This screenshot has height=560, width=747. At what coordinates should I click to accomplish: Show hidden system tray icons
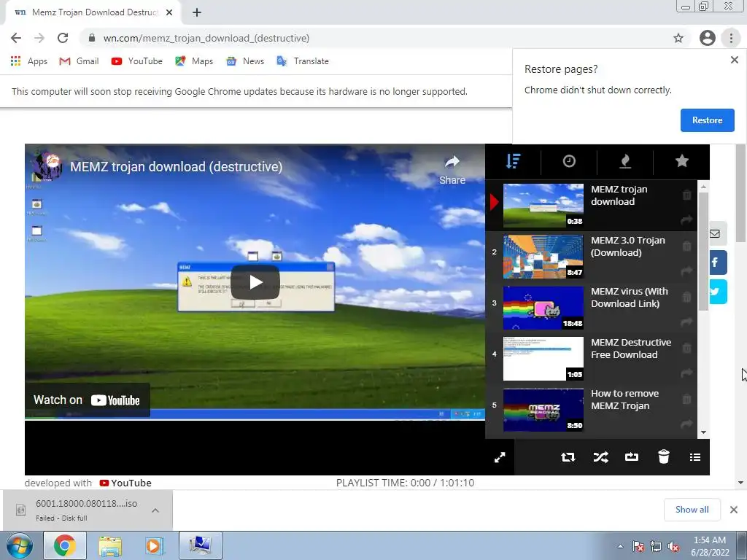(620, 546)
